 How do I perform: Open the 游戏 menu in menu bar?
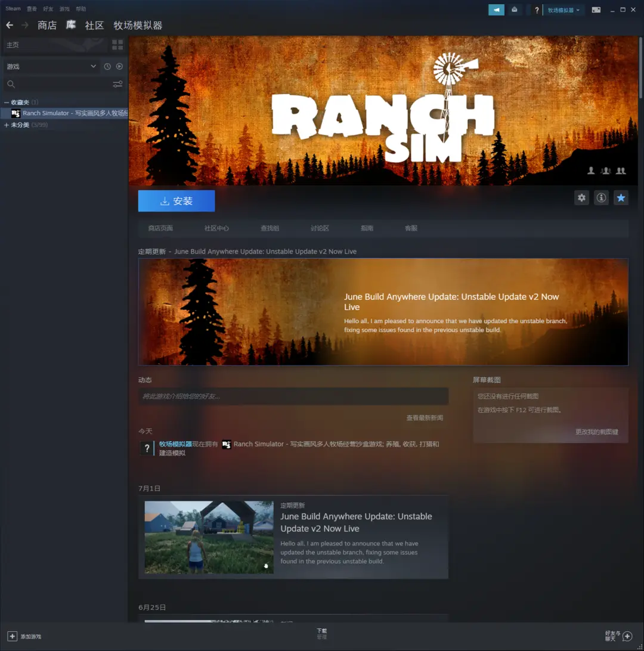coord(64,9)
